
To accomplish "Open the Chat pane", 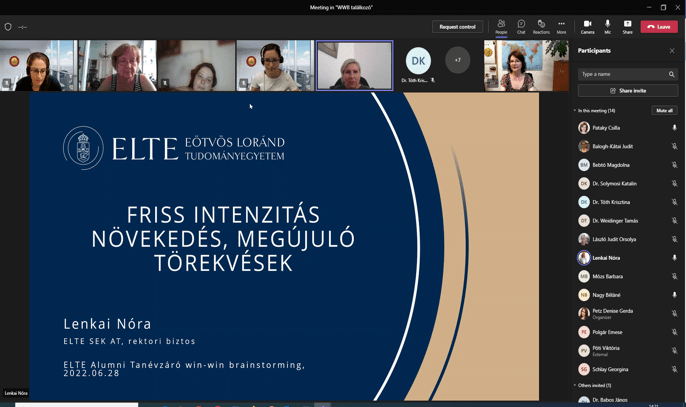I will click(521, 26).
